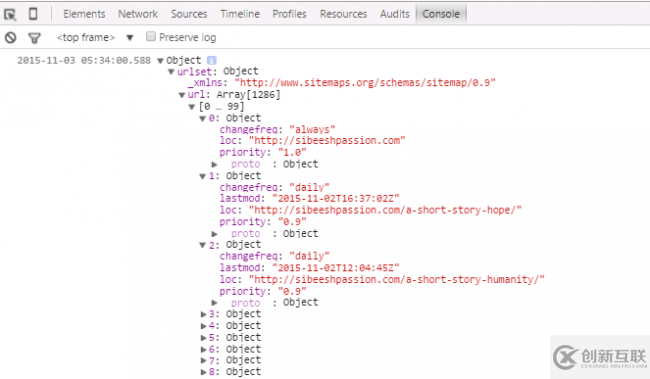Select the priority "1.0" value
Image resolution: width=650 pixels, height=379 pixels.
[292, 153]
